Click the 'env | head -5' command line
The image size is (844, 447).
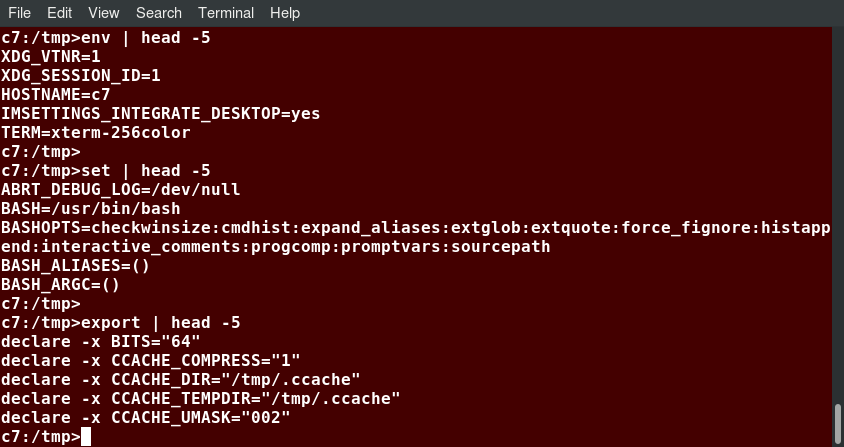click(106, 38)
